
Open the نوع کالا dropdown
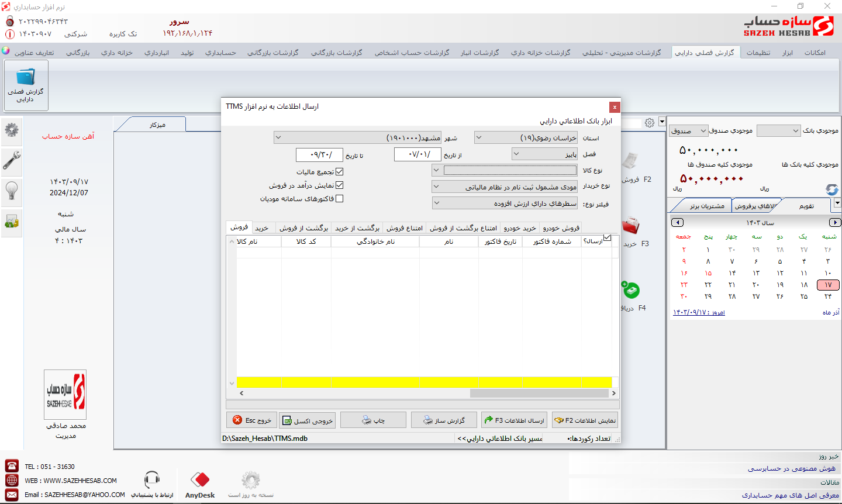click(x=505, y=170)
